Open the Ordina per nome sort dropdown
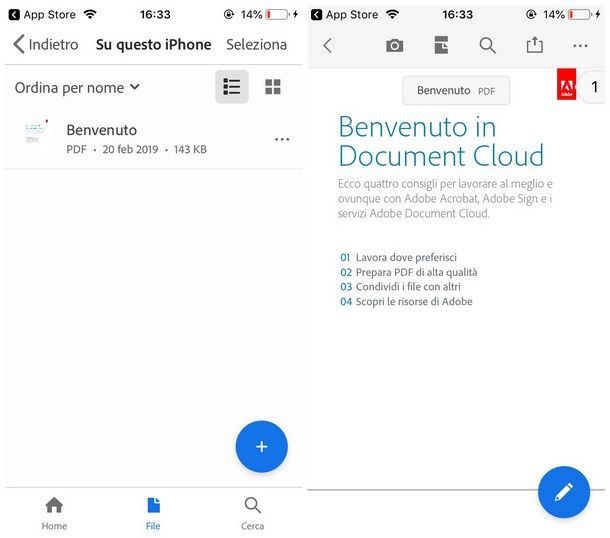This screenshot has height=538, width=610. pos(77,88)
